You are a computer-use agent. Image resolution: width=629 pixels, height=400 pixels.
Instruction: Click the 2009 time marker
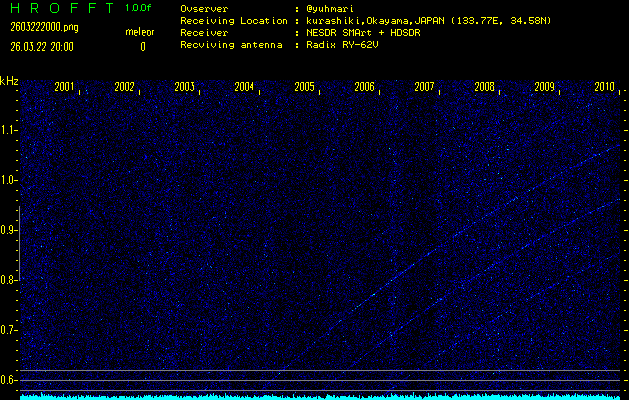[x=544, y=87]
